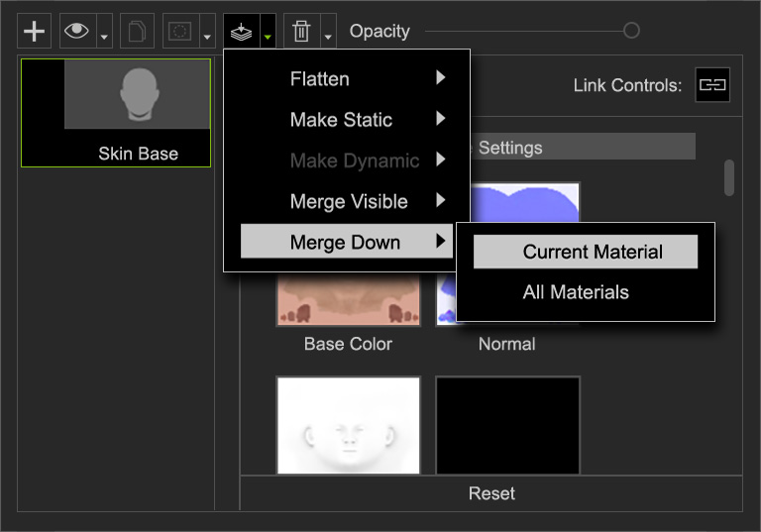
Task: Open the Merge Visible submenu
Action: coord(349,202)
